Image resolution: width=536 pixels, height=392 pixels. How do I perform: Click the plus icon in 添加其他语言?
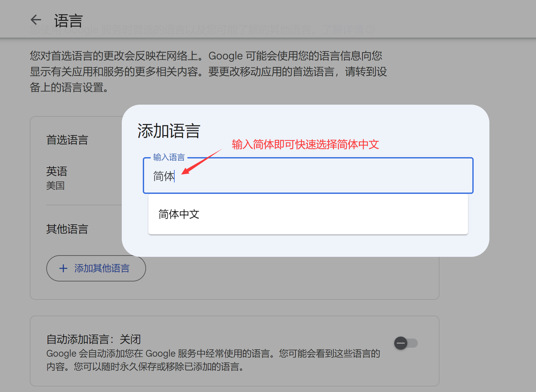(63, 268)
